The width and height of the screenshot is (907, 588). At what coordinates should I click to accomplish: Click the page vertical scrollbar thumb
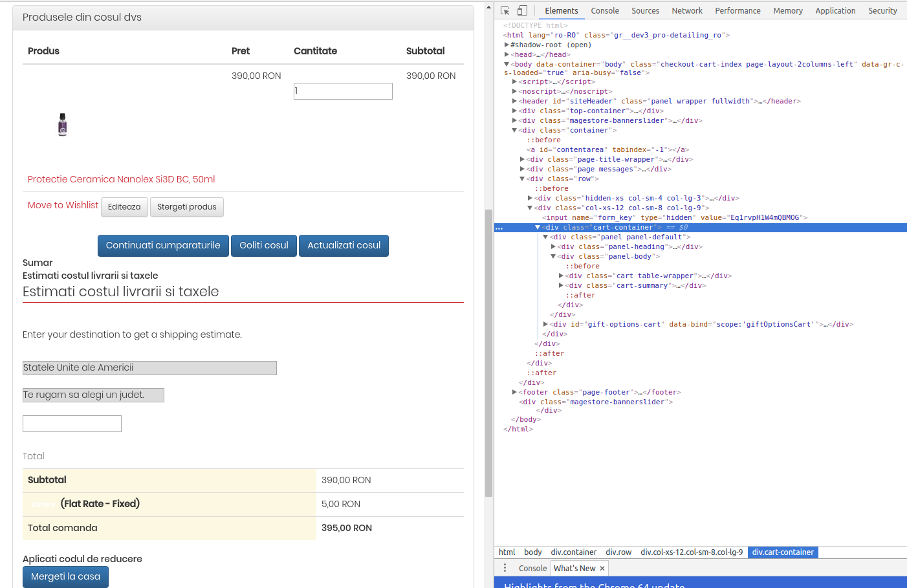489,353
